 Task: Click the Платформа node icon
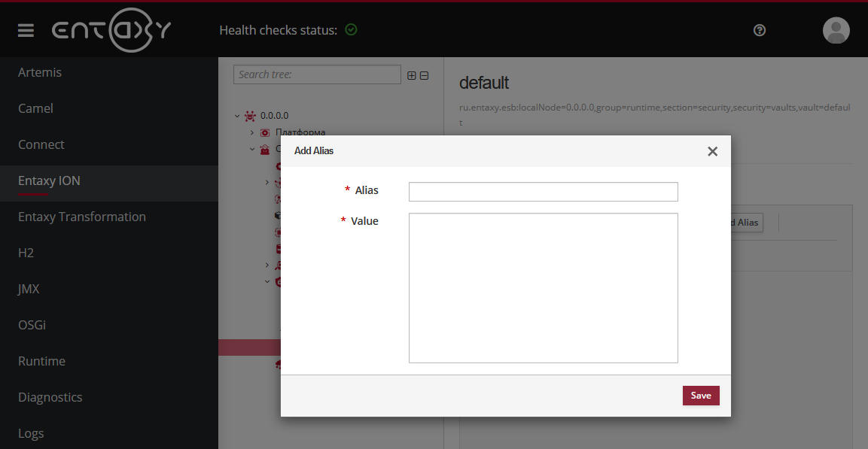[x=265, y=132]
